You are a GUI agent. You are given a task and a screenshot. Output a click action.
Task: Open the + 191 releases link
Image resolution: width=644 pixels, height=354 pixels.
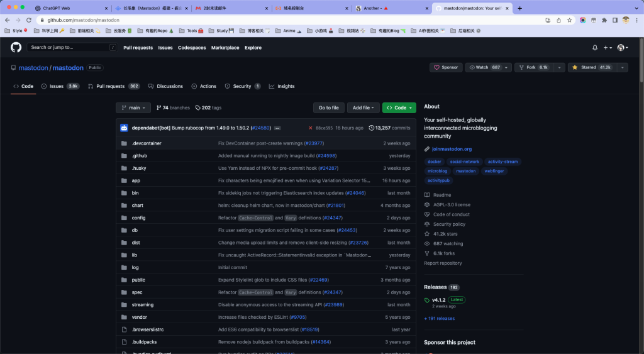[439, 318]
